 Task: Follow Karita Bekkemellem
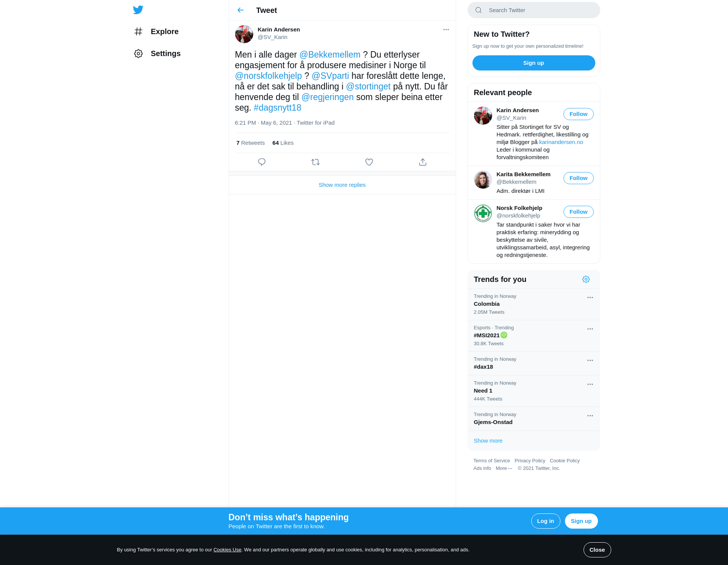click(x=578, y=178)
